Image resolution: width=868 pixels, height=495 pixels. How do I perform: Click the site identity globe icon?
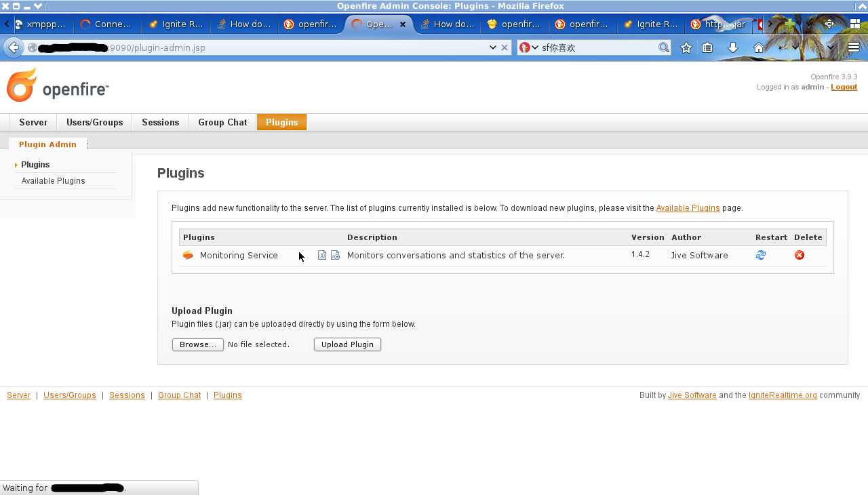coord(32,47)
